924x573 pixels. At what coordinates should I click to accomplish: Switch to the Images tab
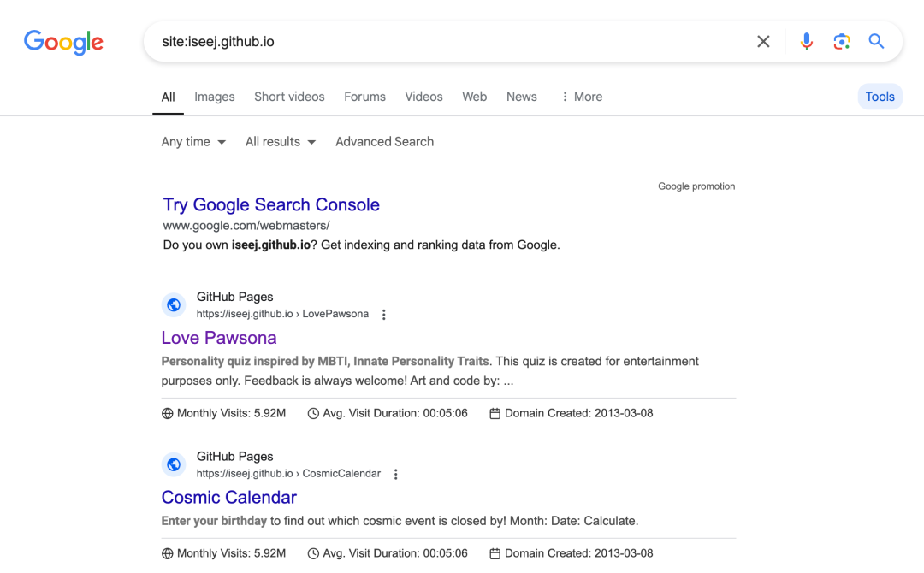click(x=215, y=97)
